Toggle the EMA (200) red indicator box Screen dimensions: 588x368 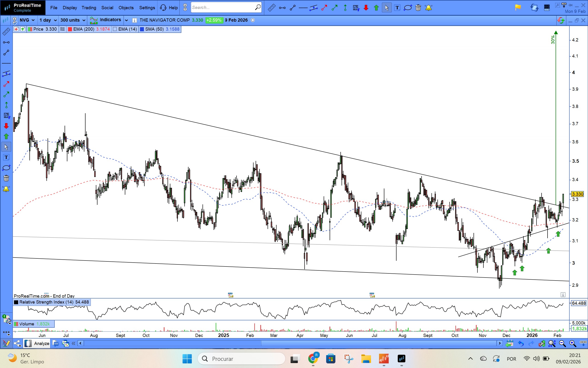[x=70, y=29]
